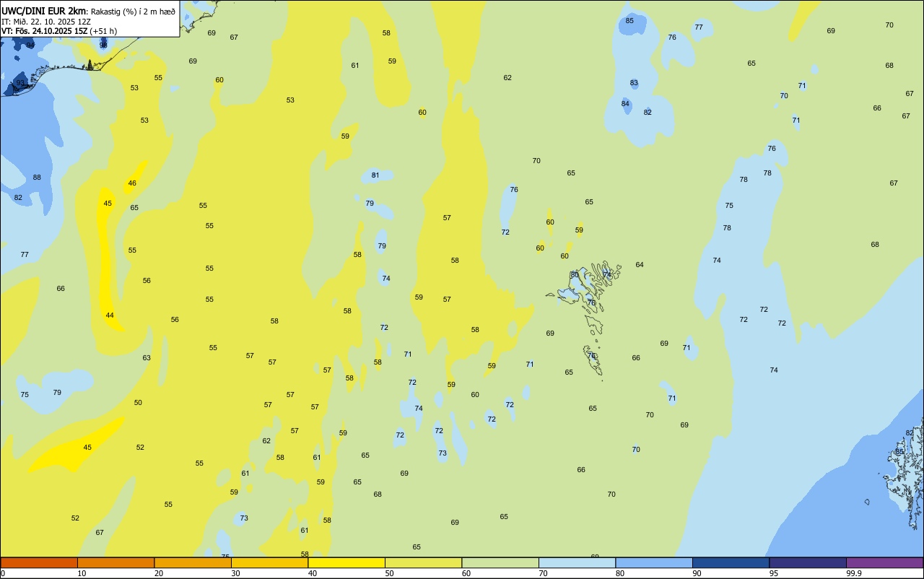924x579 pixels.
Task: Click the legend tick label "40"
Action: (x=313, y=573)
